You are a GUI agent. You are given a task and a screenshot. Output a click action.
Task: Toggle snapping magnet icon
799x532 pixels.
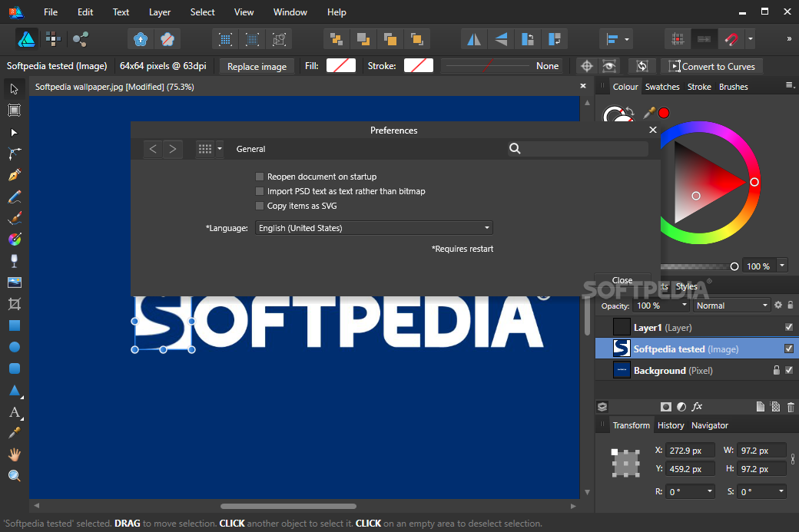pos(731,39)
